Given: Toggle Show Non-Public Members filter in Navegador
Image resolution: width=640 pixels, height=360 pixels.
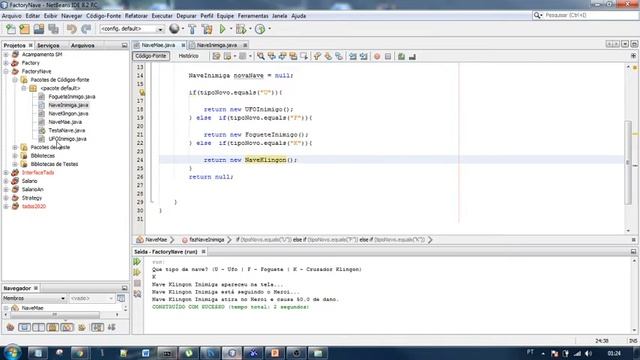Looking at the screenshot, I should [53, 327].
